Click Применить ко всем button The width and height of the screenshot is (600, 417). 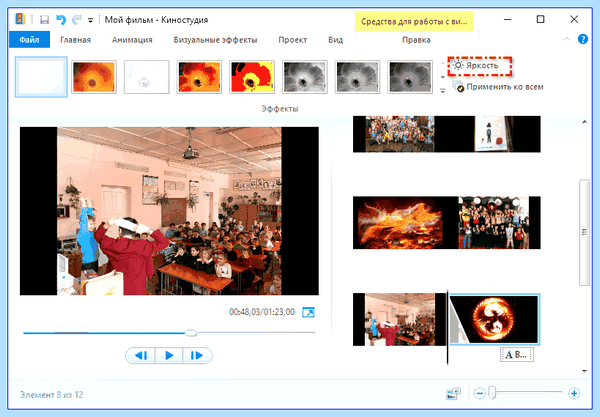point(498,87)
